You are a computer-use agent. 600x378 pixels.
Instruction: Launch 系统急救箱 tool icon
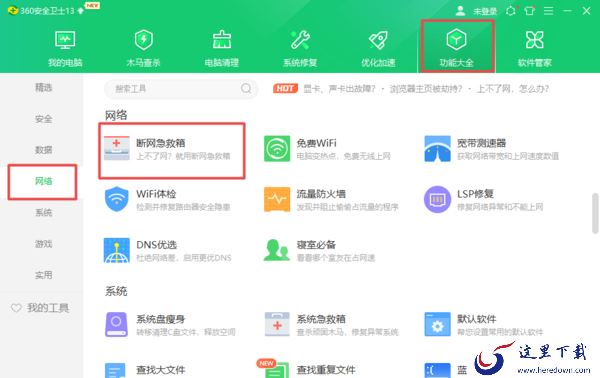pyautogui.click(x=277, y=324)
